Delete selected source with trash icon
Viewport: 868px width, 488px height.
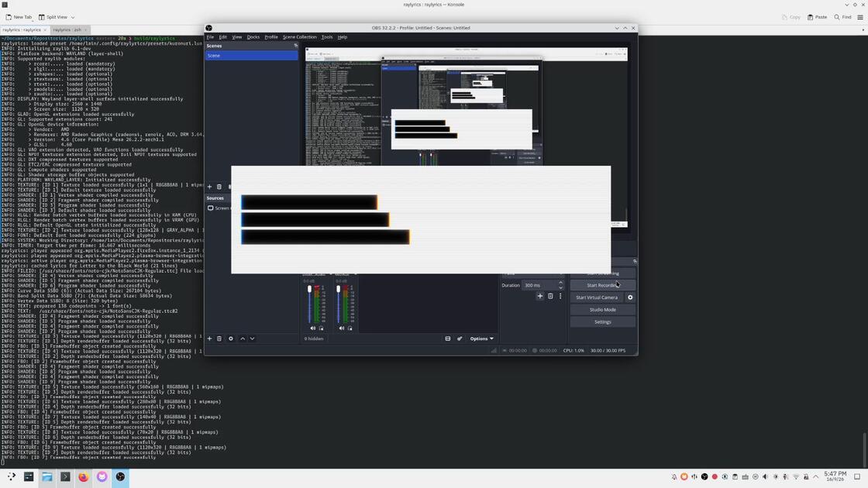pyautogui.click(x=219, y=339)
